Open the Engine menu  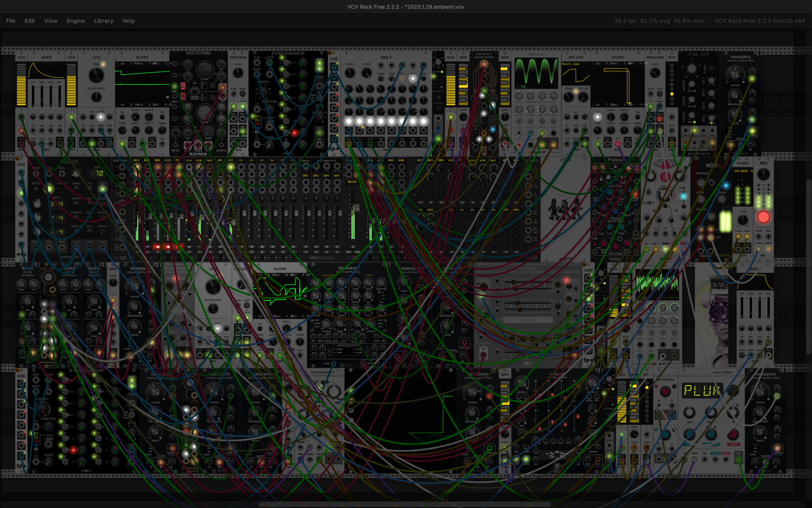75,21
